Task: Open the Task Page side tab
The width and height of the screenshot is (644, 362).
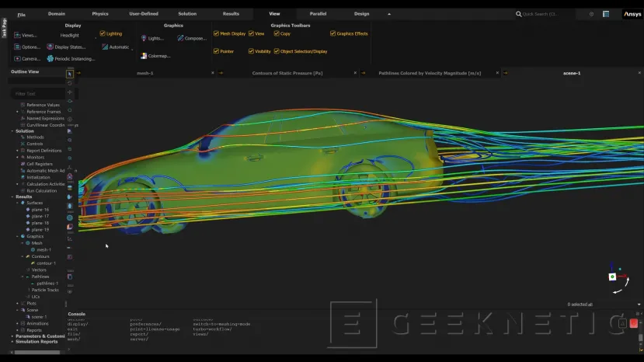Action: pos(4,28)
